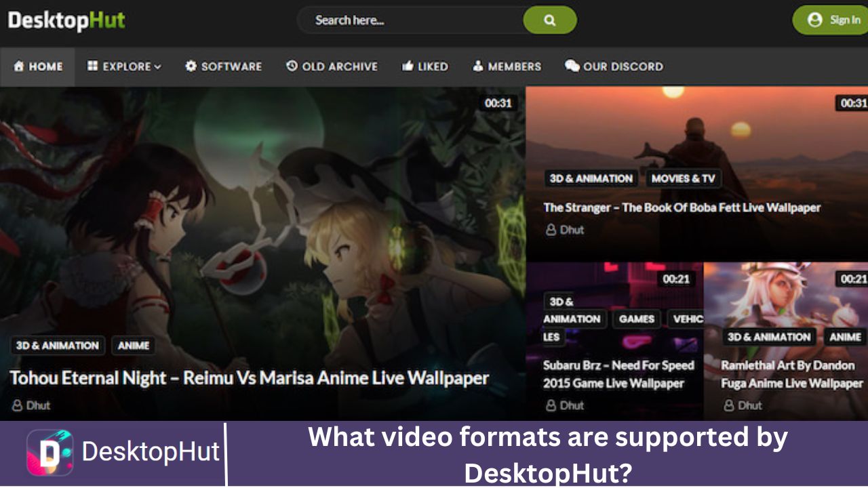The width and height of the screenshot is (868, 488).
Task: Open the Subaru Brz wallpaper thumbnail
Action: tap(614, 340)
